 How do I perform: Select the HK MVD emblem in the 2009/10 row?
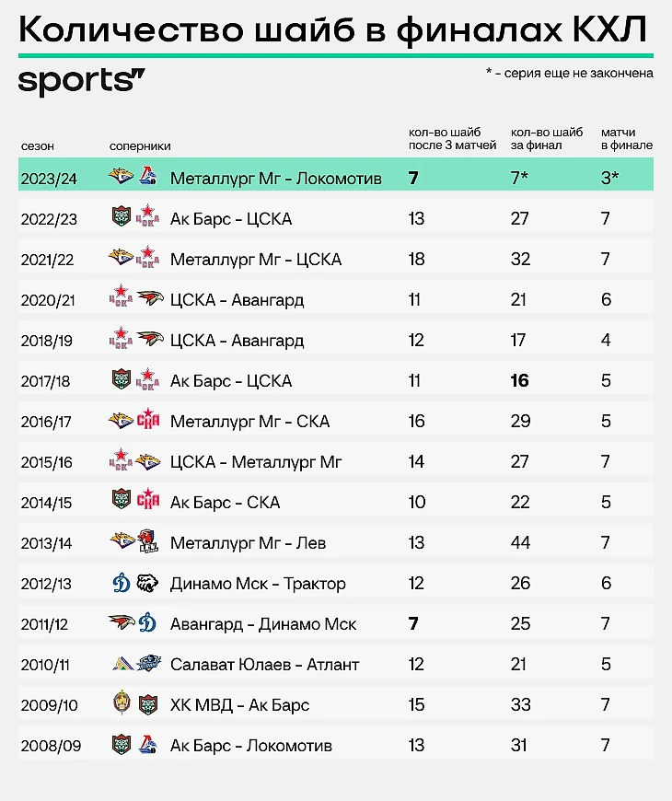[122, 704]
